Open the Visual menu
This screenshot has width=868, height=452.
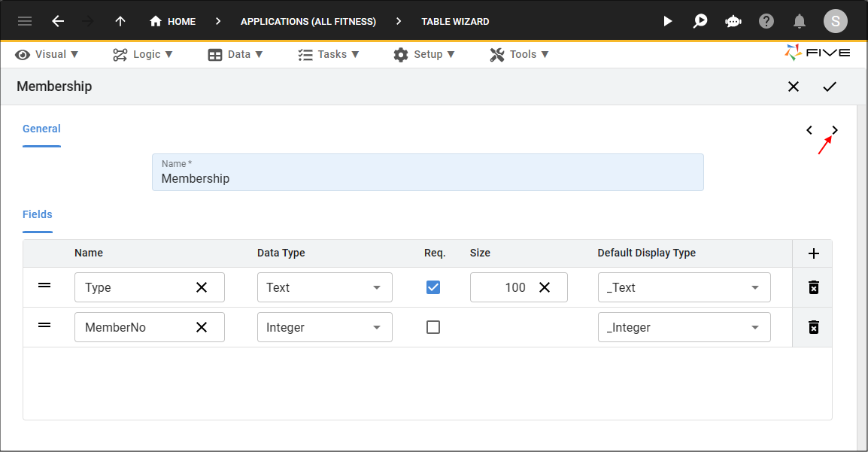(x=47, y=54)
